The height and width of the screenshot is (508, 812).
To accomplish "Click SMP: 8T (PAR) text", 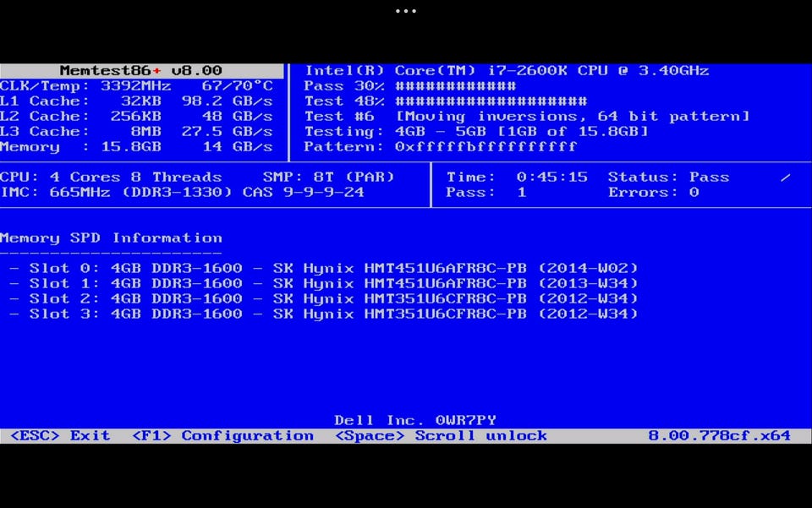I will click(329, 177).
